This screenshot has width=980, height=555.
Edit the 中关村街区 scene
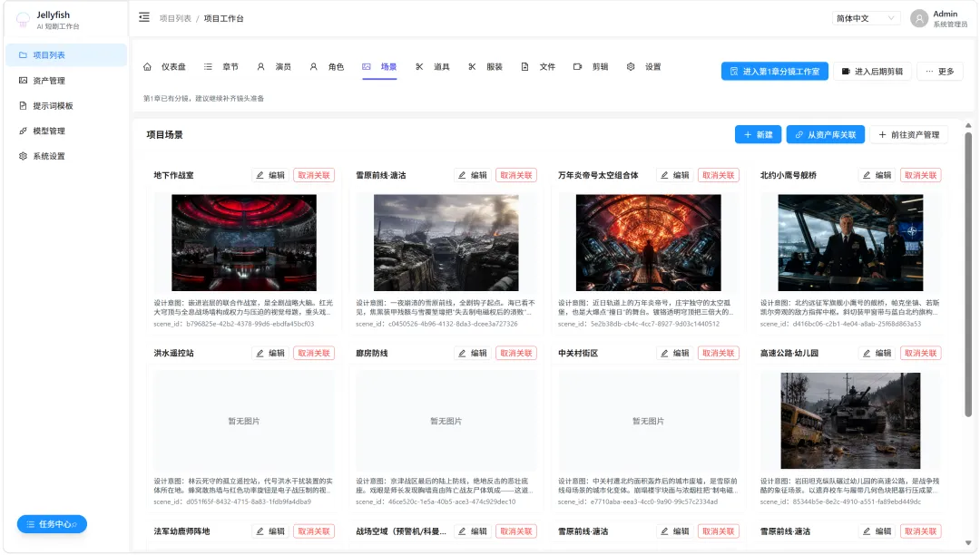pos(674,354)
